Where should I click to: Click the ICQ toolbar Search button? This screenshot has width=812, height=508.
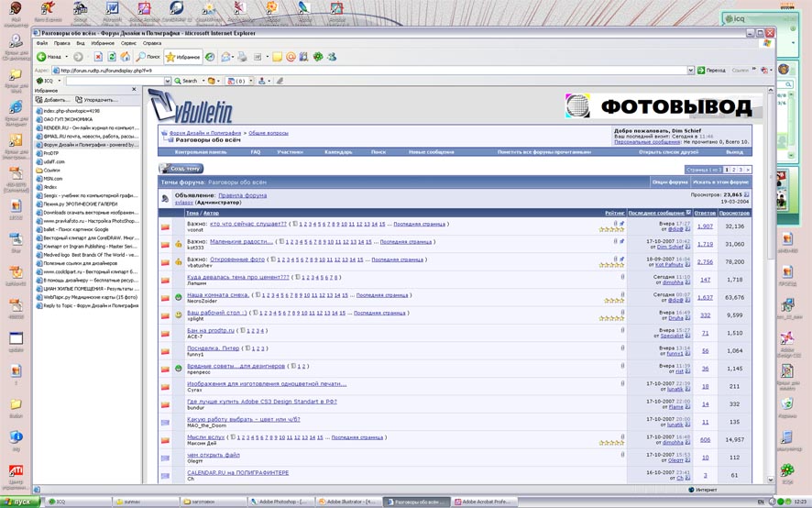pos(186,81)
